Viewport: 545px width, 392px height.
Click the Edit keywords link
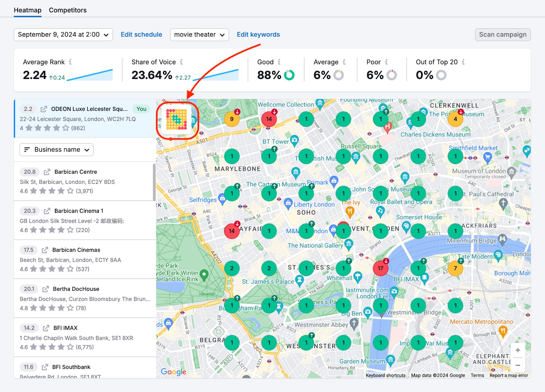258,35
